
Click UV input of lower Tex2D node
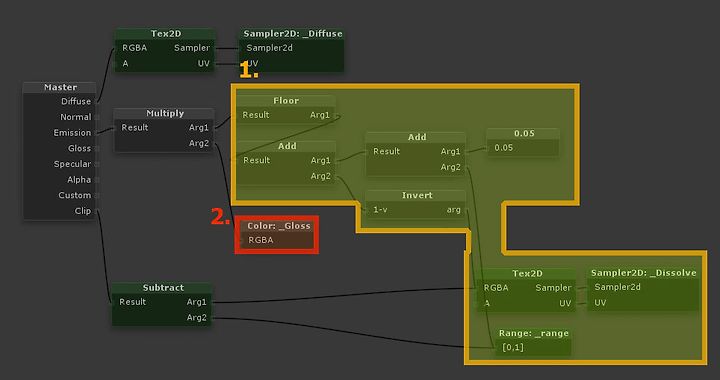tap(565, 303)
